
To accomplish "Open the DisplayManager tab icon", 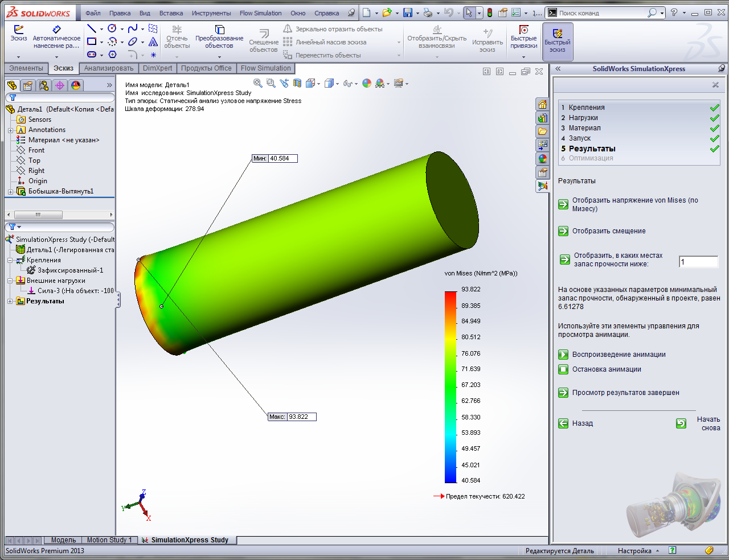I will 76,85.
